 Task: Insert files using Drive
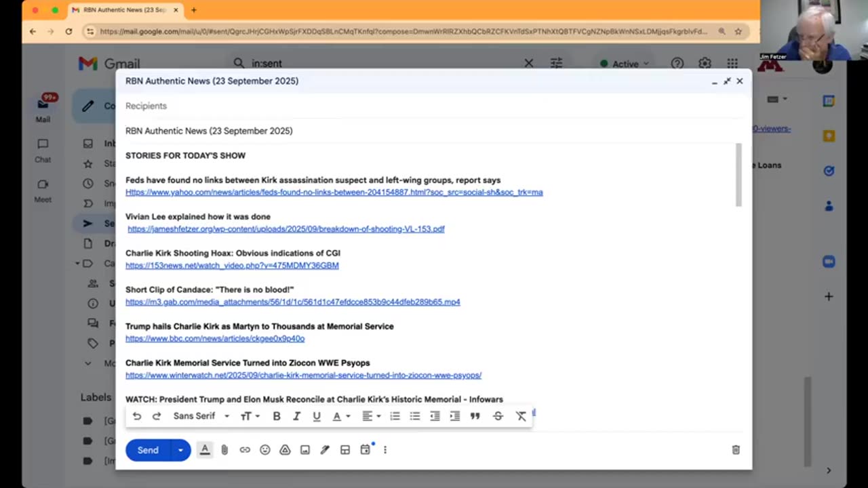click(285, 450)
